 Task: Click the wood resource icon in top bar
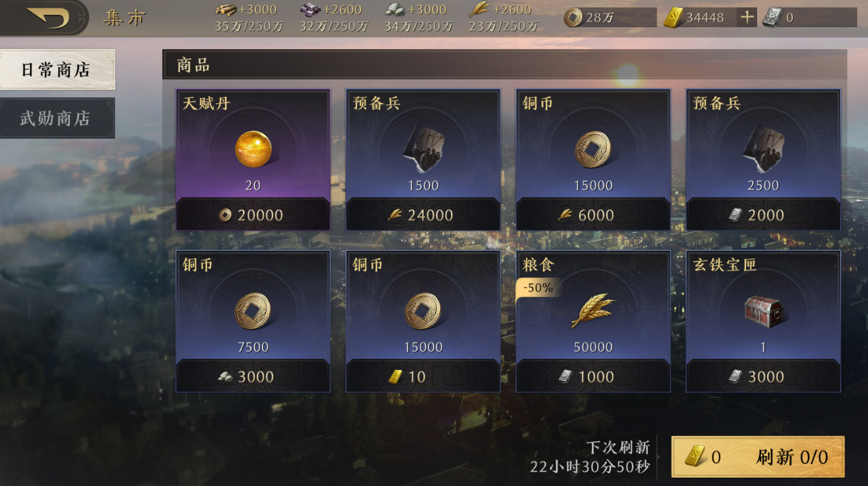(226, 10)
